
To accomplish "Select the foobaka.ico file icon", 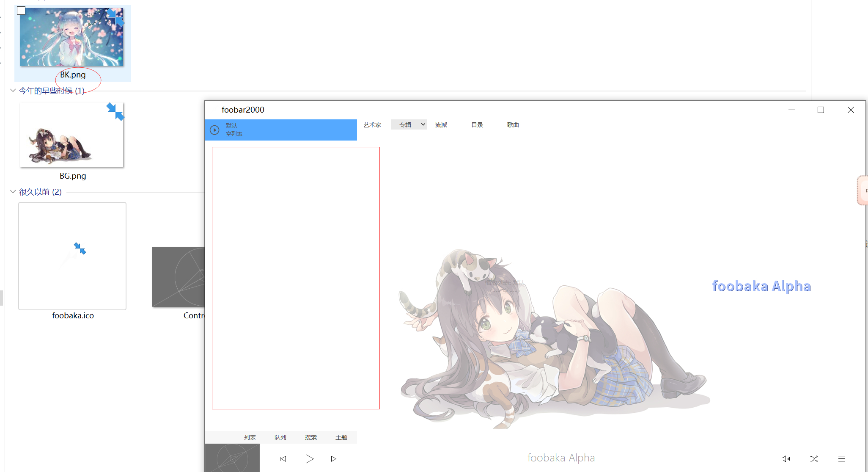I will pyautogui.click(x=72, y=256).
